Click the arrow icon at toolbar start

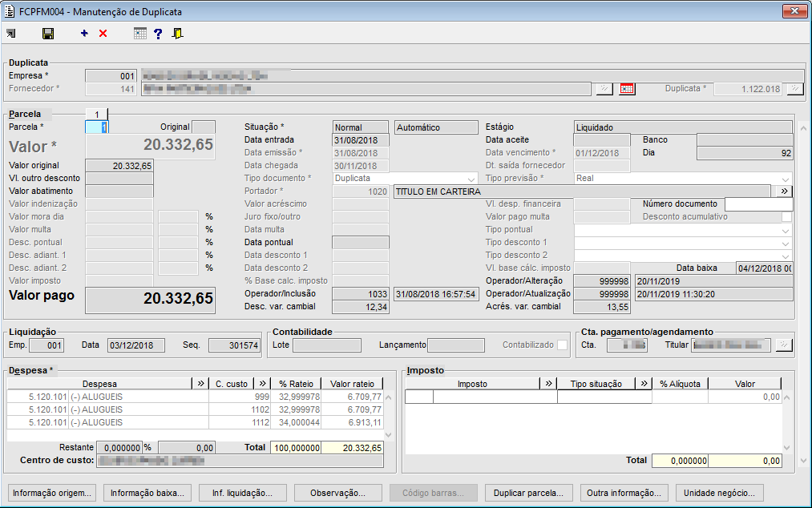click(x=10, y=34)
